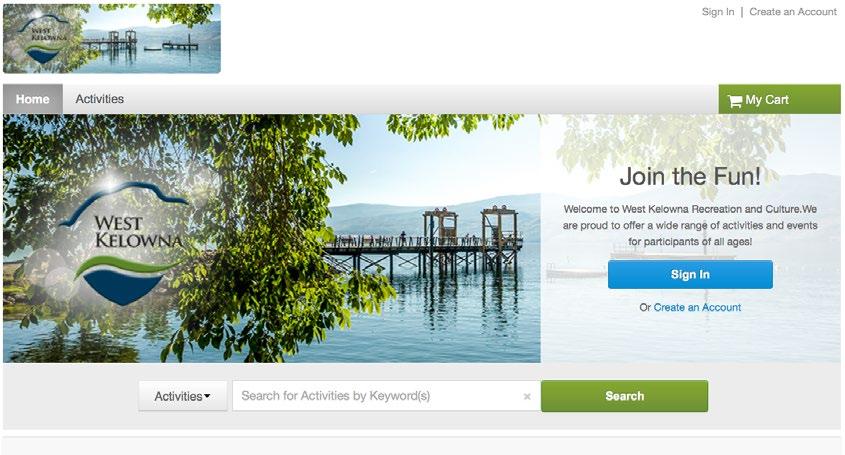
Task: Open My Cart
Action: (x=779, y=99)
